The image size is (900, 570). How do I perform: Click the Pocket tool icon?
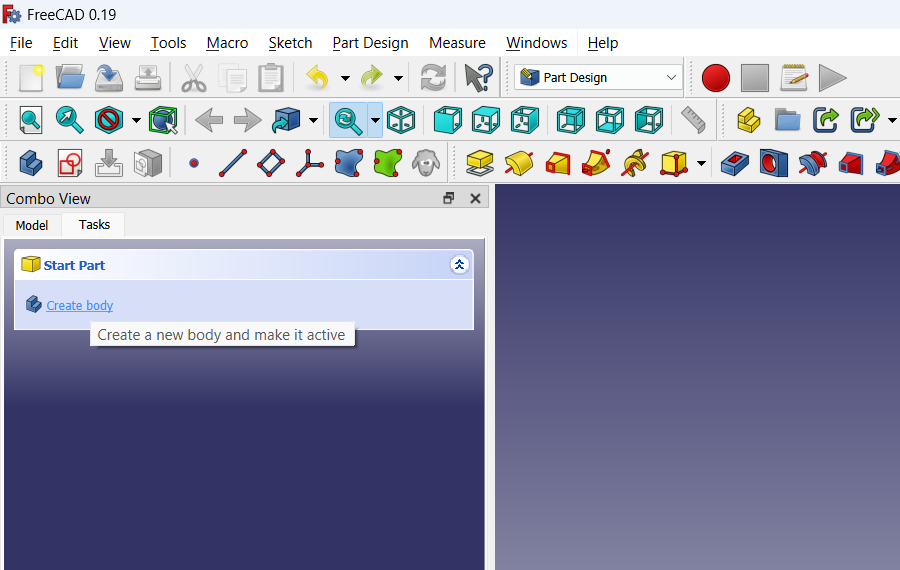[735, 164]
